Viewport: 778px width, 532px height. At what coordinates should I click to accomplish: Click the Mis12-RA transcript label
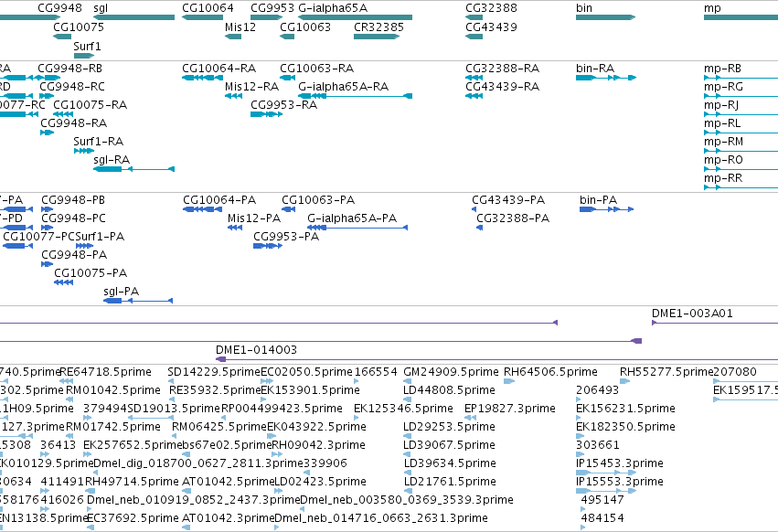coord(251,86)
